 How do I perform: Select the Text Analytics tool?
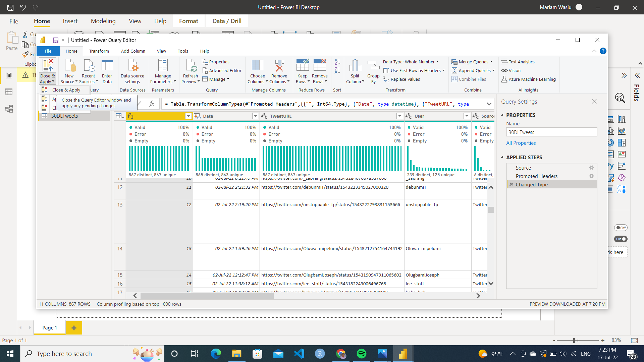518,62
